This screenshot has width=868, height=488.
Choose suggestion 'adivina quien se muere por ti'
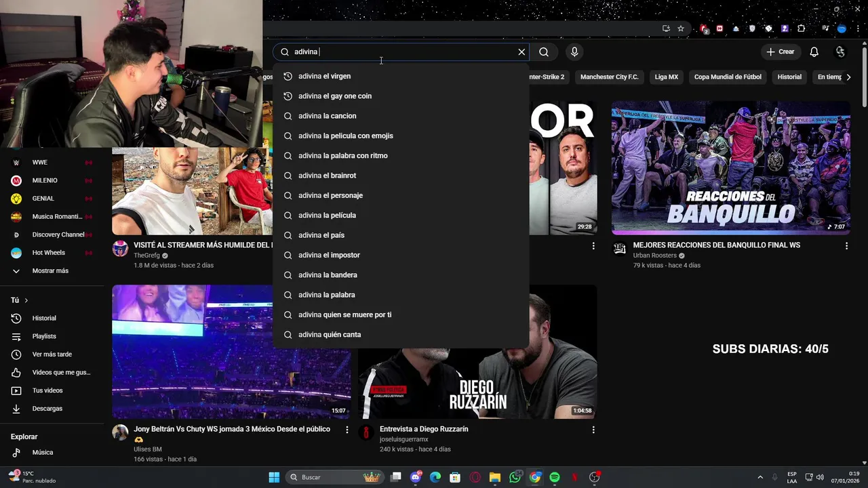(401, 315)
